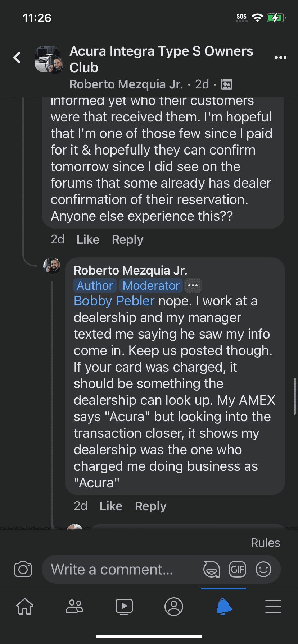This screenshot has width=298, height=644.
Task: Open the emoji smiley picker
Action: coord(263,569)
